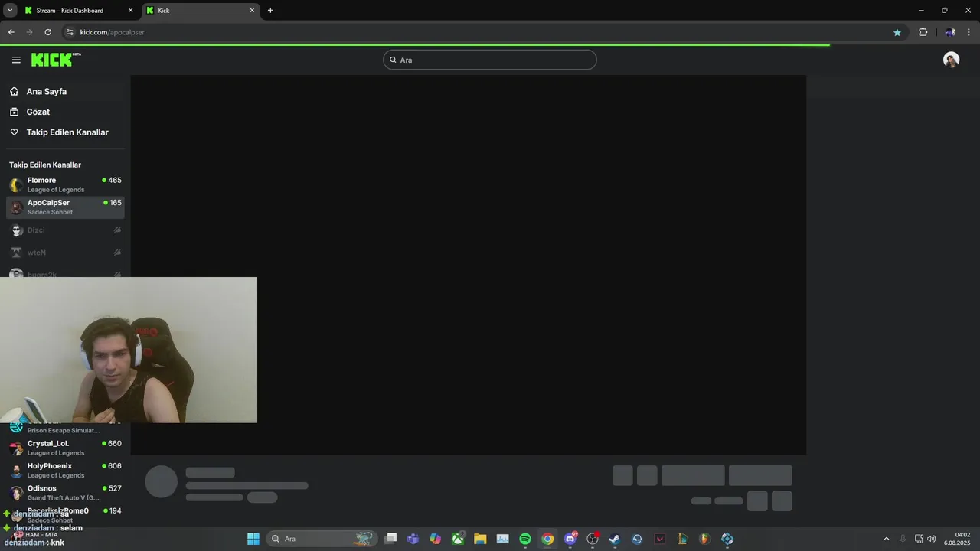Click the address bar URL kick.com/apocalpser
Image resolution: width=980 pixels, height=551 pixels.
click(112, 32)
